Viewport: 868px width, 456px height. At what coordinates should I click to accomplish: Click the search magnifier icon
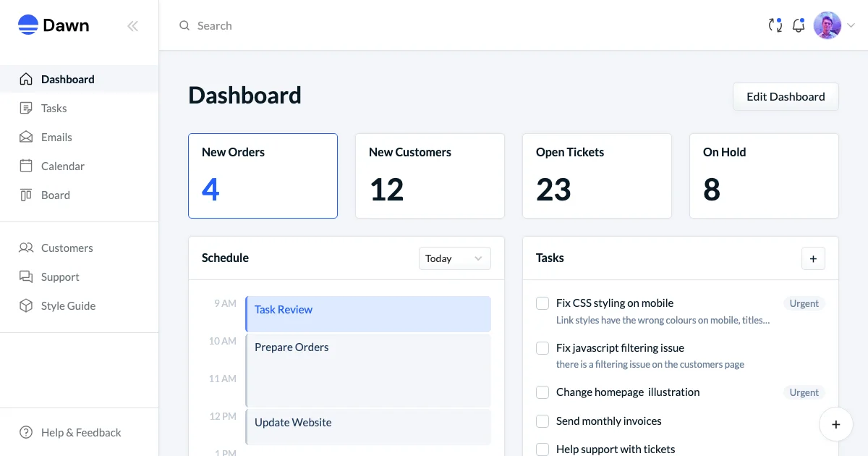[184, 25]
